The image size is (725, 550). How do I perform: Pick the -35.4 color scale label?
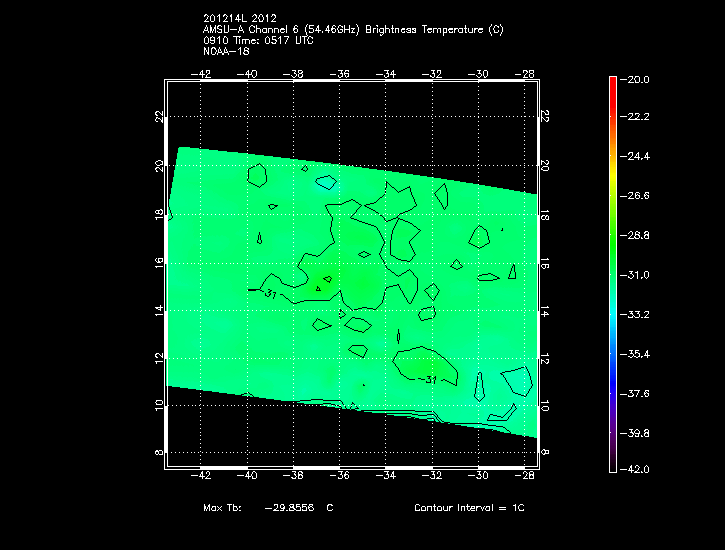point(638,354)
